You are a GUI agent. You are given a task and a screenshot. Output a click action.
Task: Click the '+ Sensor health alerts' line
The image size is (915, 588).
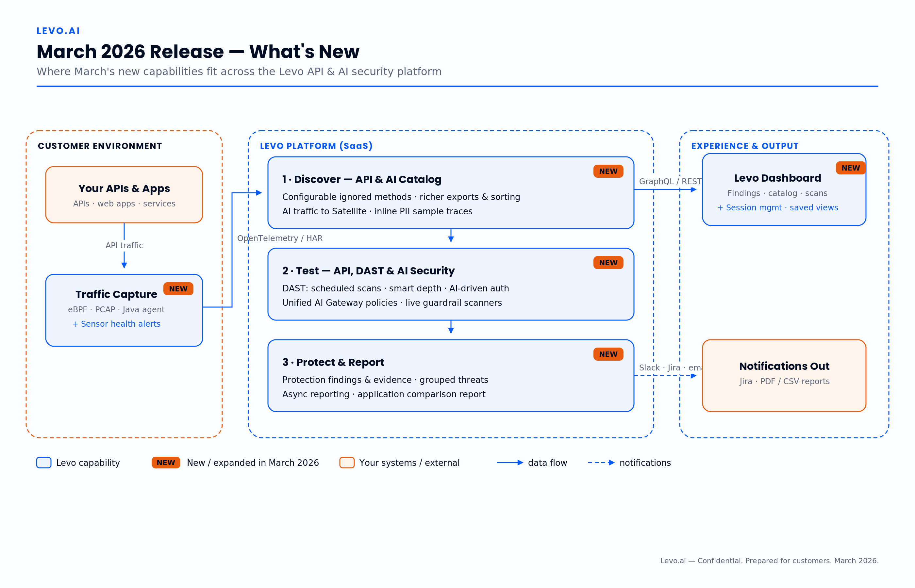click(x=116, y=324)
